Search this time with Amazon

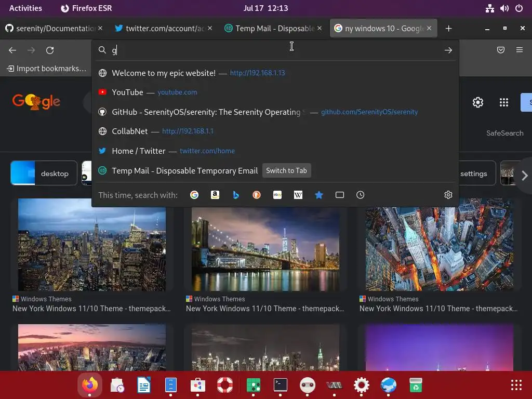pos(215,195)
